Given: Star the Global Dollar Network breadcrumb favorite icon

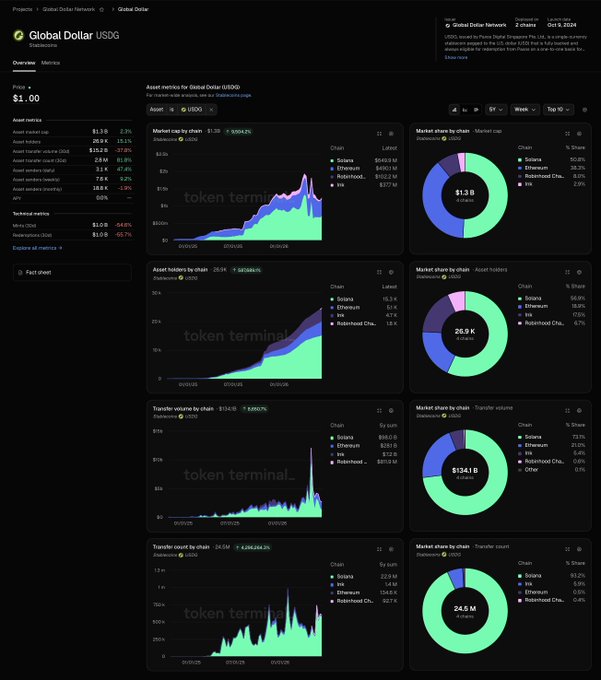Looking at the screenshot, I should coord(102,9).
